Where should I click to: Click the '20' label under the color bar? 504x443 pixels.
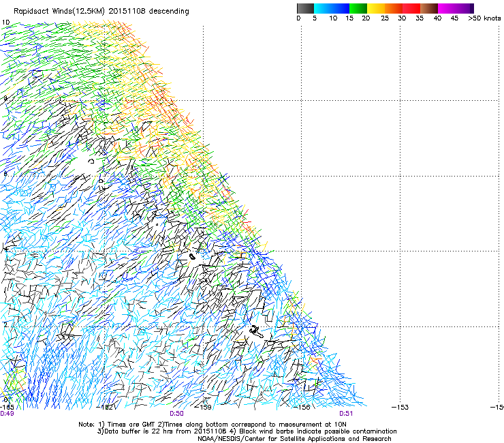pyautogui.click(x=366, y=18)
